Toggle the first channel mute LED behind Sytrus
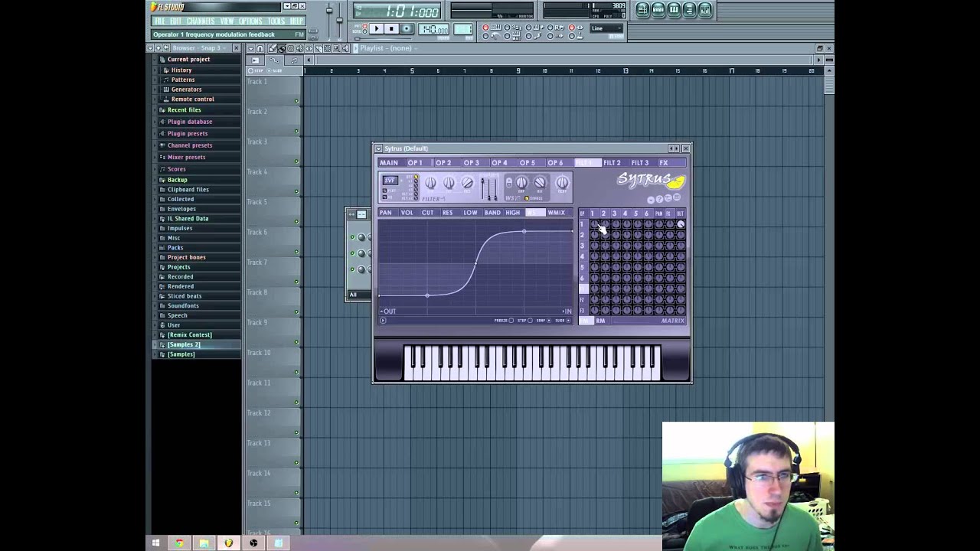This screenshot has height=551, width=980. (353, 237)
